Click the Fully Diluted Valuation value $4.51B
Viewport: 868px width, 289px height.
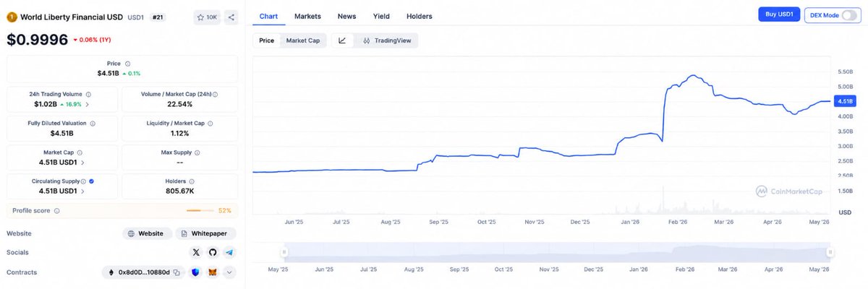pos(62,134)
